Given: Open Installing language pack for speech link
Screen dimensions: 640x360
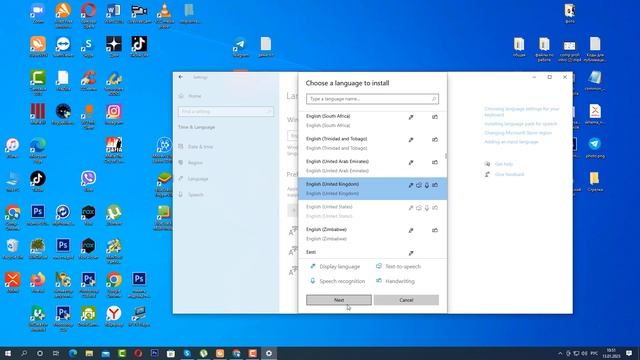Looking at the screenshot, I should (520, 123).
